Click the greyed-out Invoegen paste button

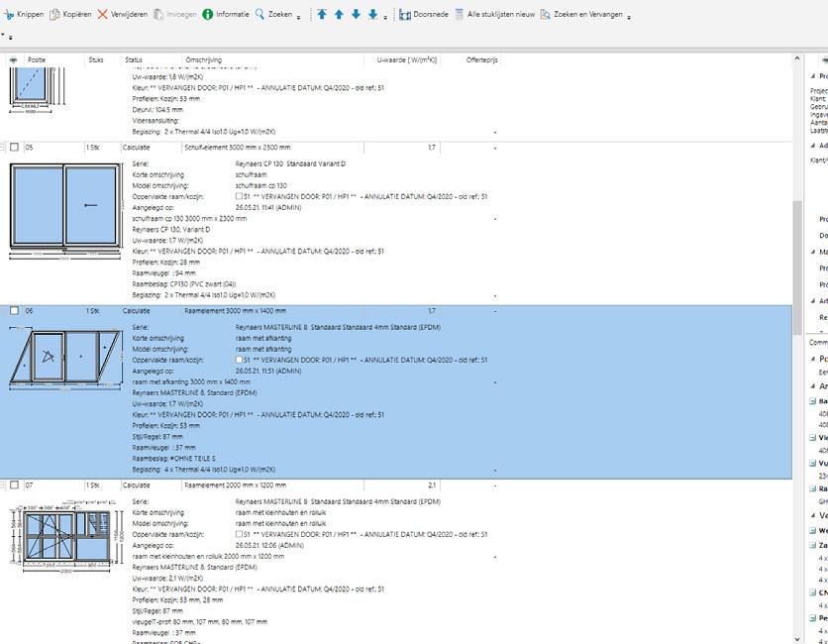point(175,14)
